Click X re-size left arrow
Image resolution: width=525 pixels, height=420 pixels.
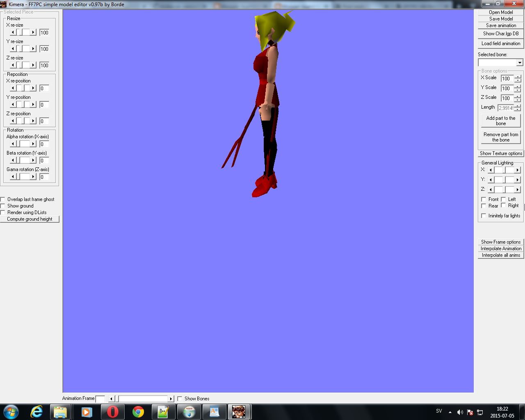click(13, 32)
